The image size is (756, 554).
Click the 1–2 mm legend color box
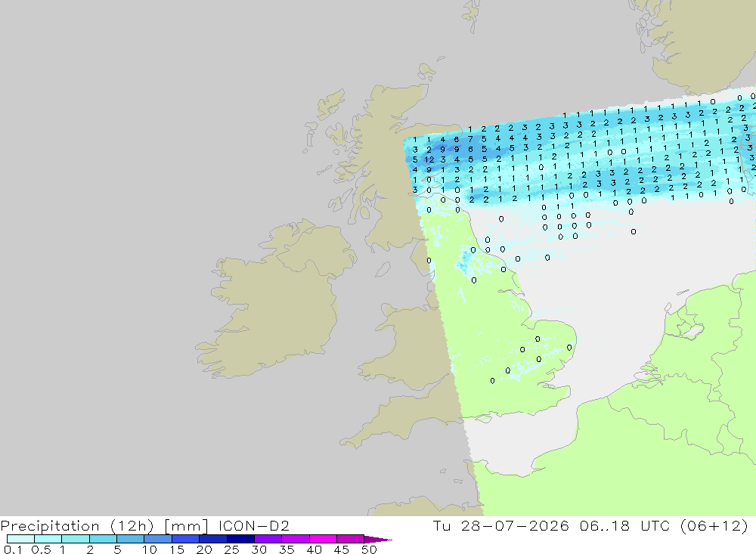click(x=75, y=539)
